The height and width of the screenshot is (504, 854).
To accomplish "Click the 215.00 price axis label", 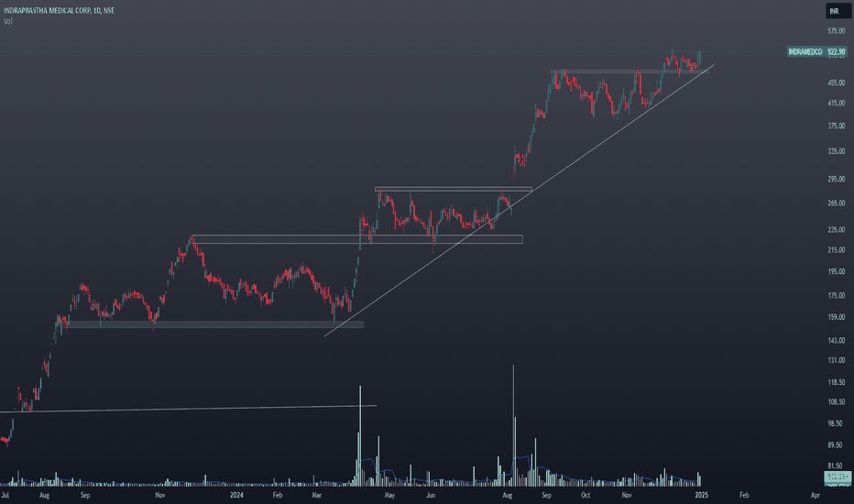I will [x=836, y=249].
